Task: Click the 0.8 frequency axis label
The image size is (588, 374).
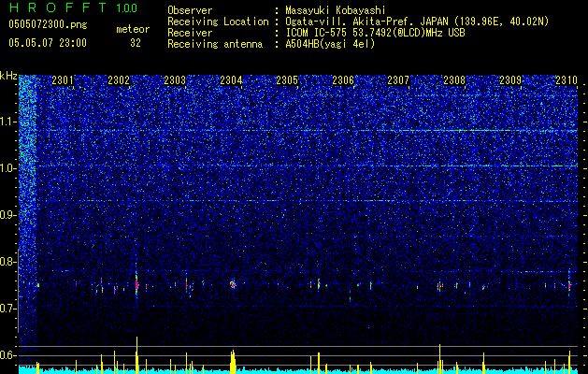Action: [8, 262]
